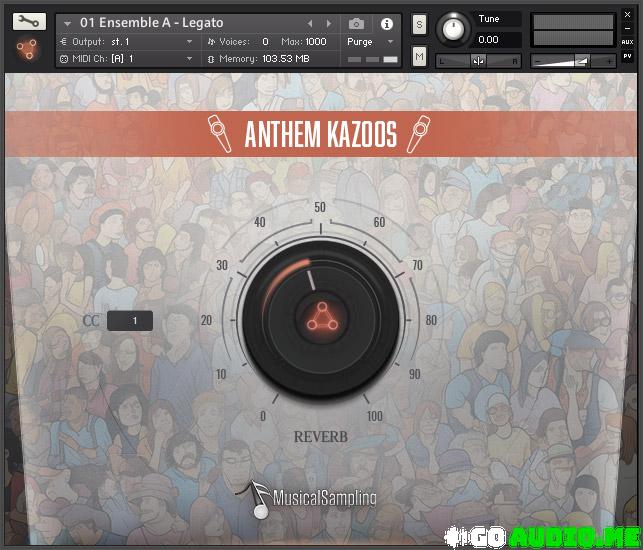Click the Output routing icon beside 'Output:'

point(63,41)
